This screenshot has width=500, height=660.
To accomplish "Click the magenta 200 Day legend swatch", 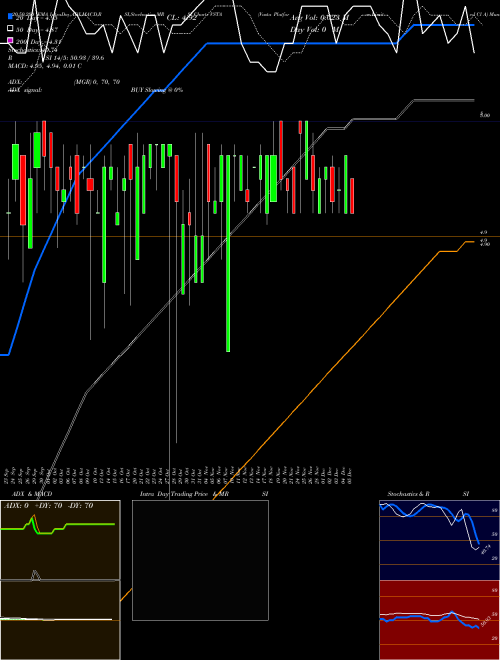I will [10, 40].
